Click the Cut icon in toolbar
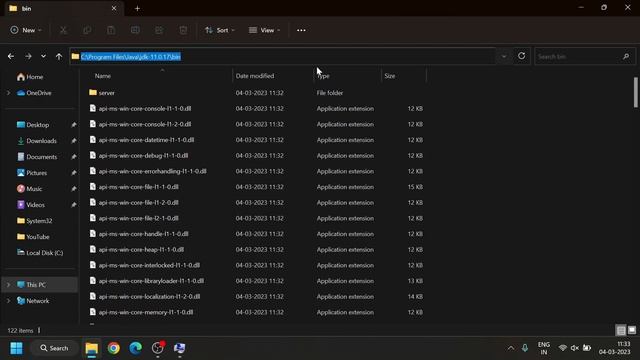 tap(63, 30)
